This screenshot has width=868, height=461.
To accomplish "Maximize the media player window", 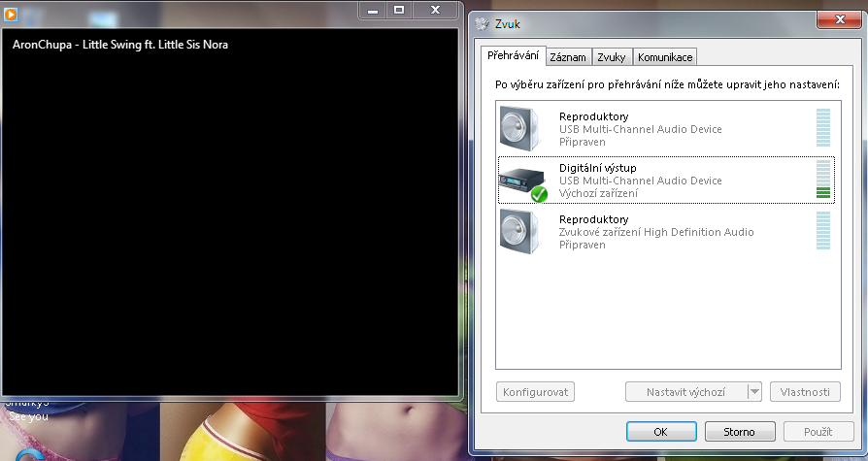I will pos(399,10).
